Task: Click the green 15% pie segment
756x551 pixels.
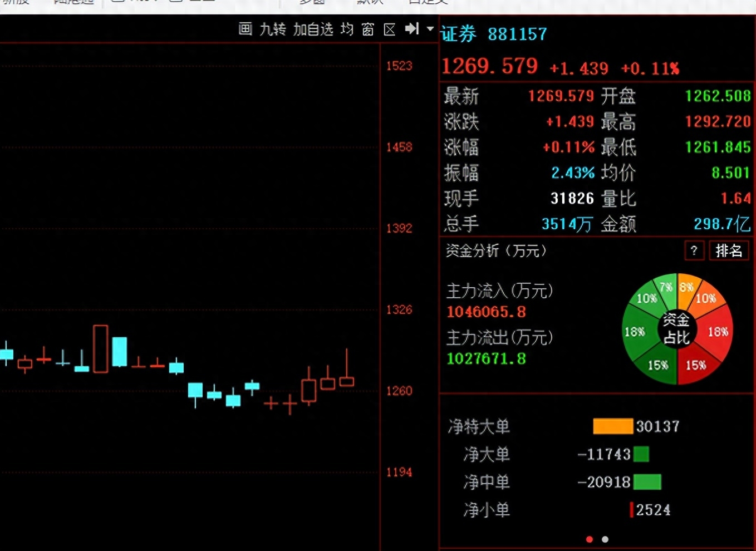Action: pos(658,365)
